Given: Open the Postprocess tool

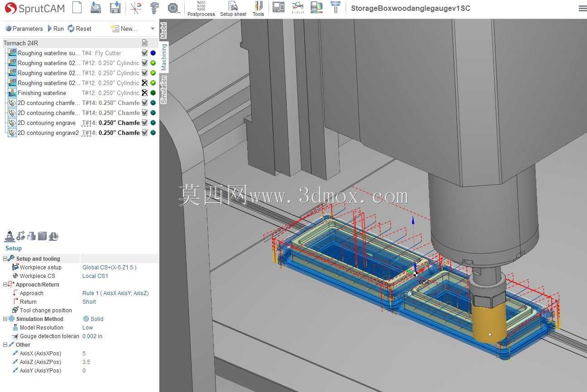Looking at the screenshot, I should (201, 9).
